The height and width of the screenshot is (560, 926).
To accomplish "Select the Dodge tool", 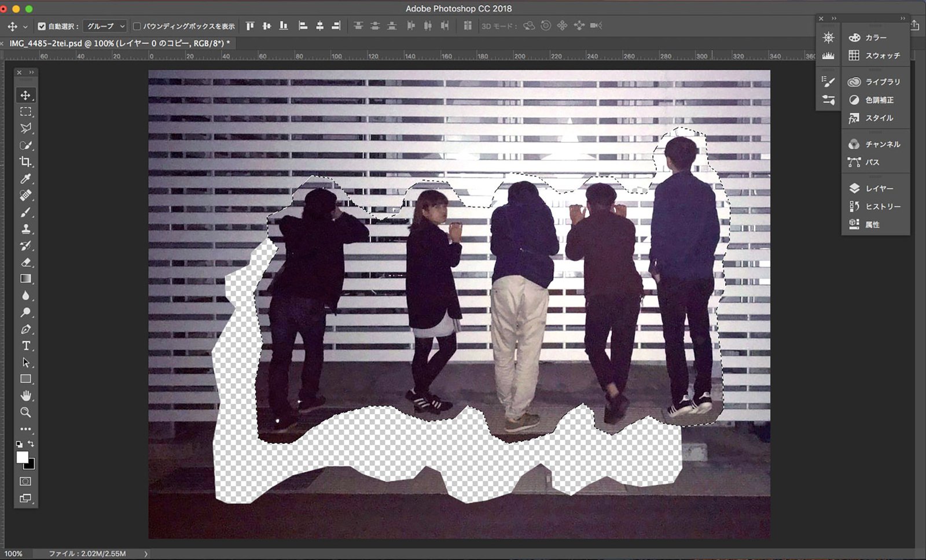I will pos(25,312).
